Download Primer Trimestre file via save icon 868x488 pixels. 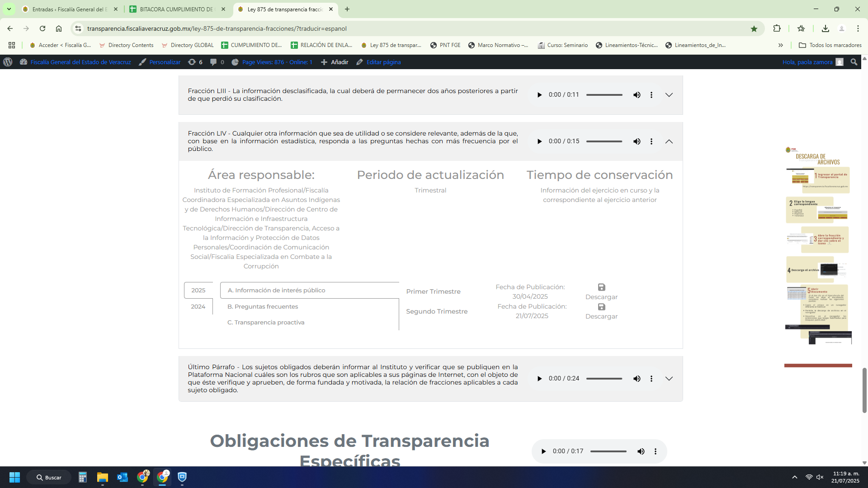(x=601, y=287)
